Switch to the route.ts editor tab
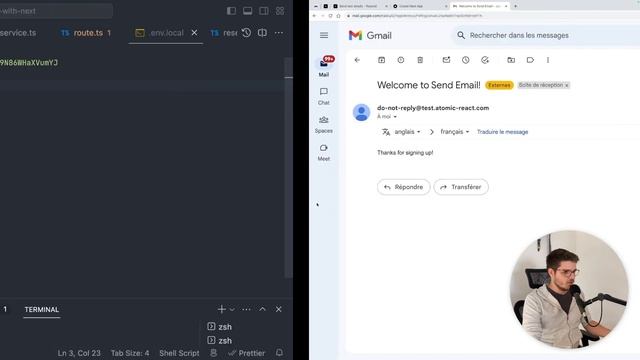This screenshot has height=360, width=640. tap(86, 33)
